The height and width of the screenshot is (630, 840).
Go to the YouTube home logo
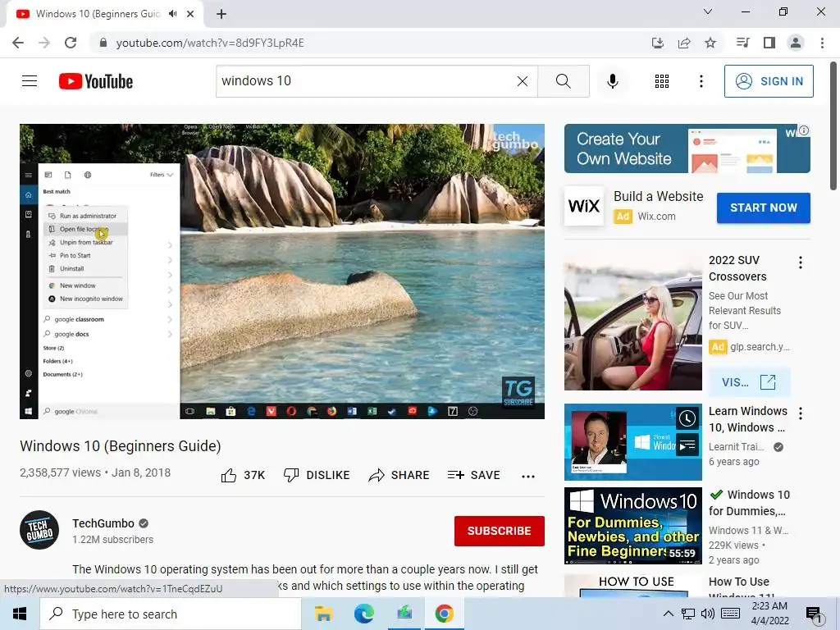click(x=96, y=81)
